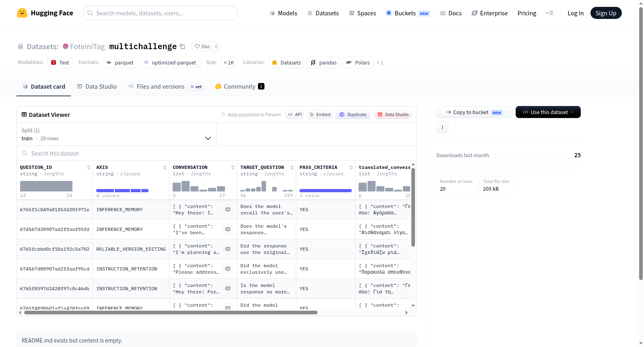
Task: Sort by the QUESTION_ID column
Action: [x=89, y=167]
